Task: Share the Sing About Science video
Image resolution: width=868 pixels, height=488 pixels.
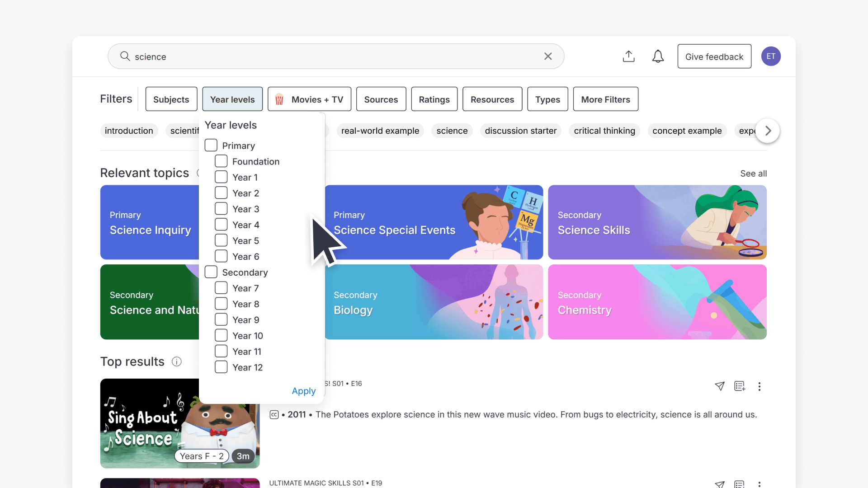Action: pos(720,386)
